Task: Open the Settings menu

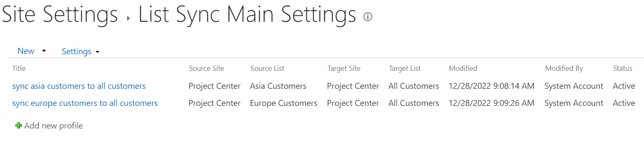Action: click(x=76, y=51)
